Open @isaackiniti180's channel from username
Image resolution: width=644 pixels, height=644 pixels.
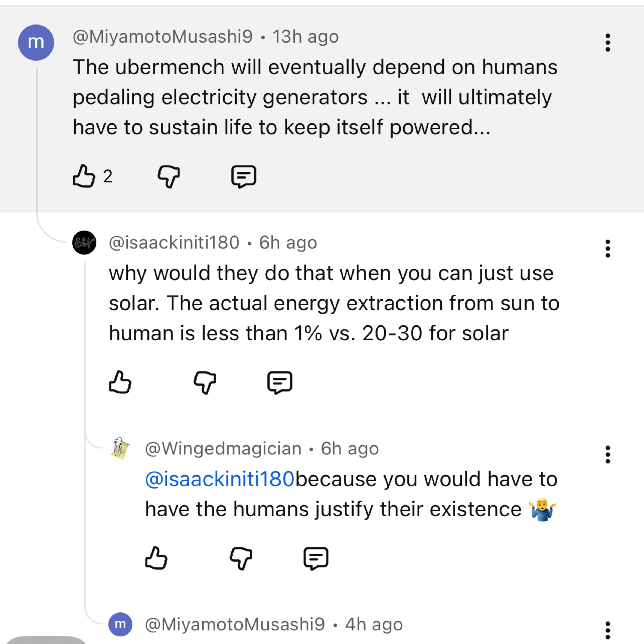click(174, 243)
